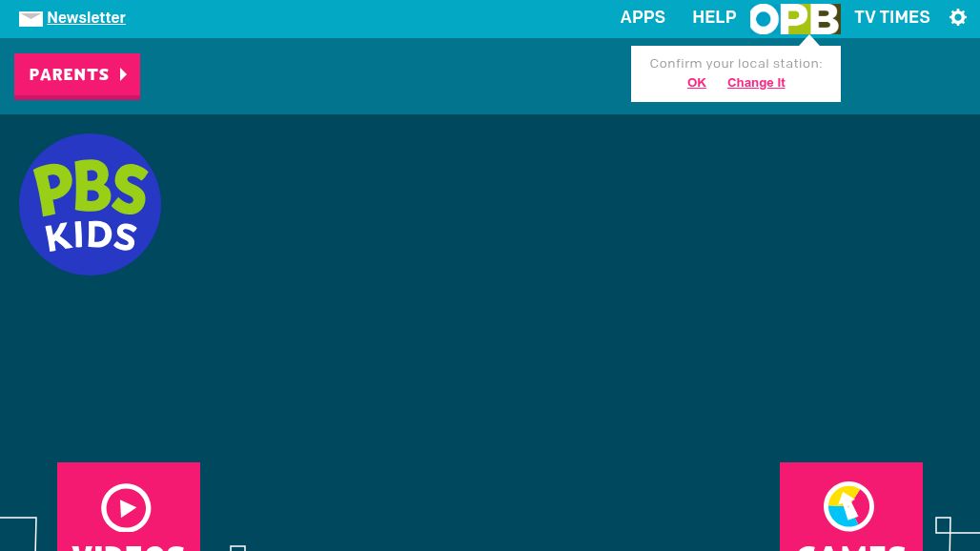Screen dimensions: 980x551
Task: Open the settings gear icon
Action: point(957,17)
